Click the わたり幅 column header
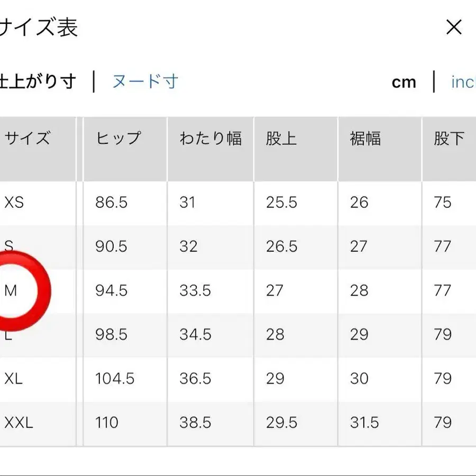 pyautogui.click(x=210, y=139)
